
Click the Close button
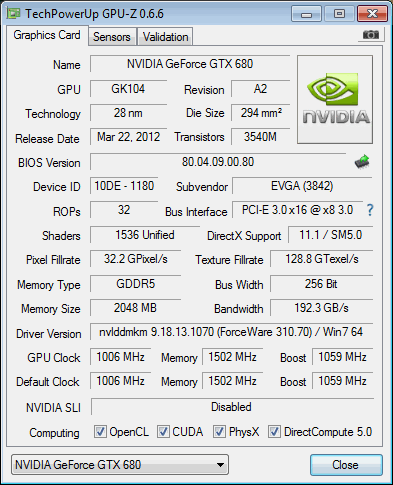pos(346,465)
